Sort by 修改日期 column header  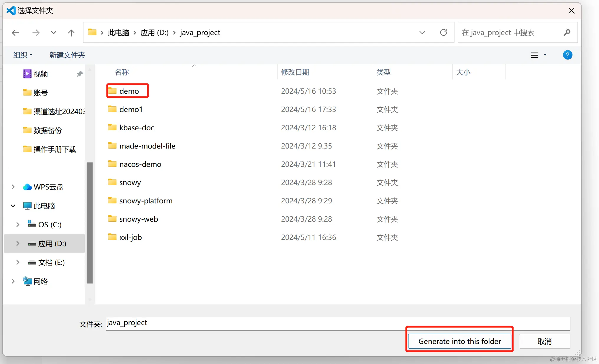[x=295, y=72]
